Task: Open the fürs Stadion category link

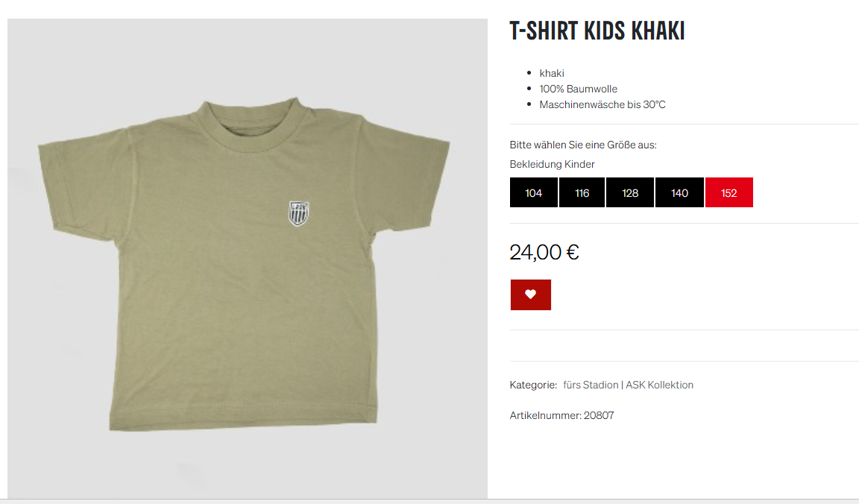Action: pos(591,385)
